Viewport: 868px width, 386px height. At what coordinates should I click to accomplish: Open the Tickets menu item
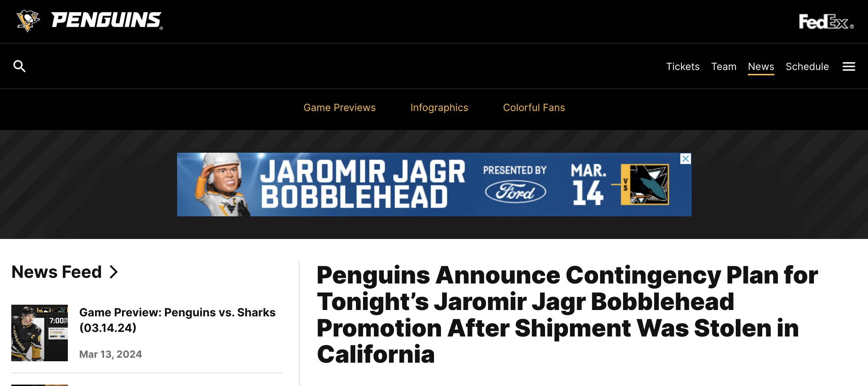682,66
